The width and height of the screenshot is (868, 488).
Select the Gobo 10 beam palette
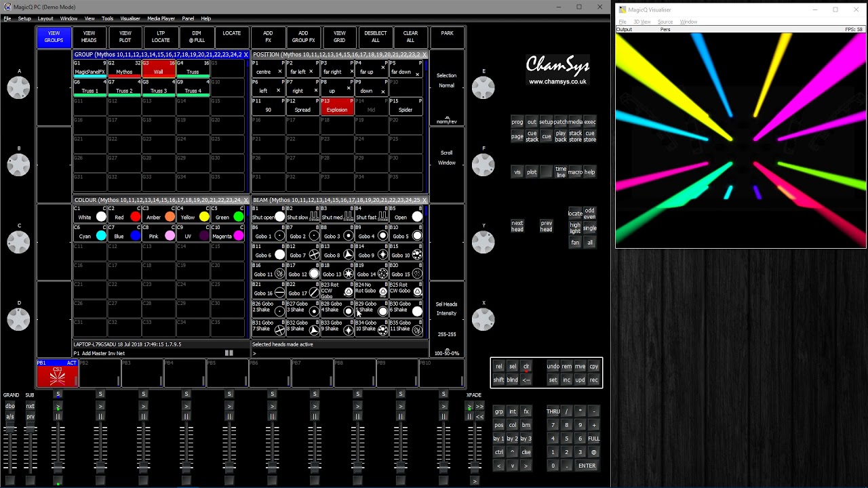406,252
